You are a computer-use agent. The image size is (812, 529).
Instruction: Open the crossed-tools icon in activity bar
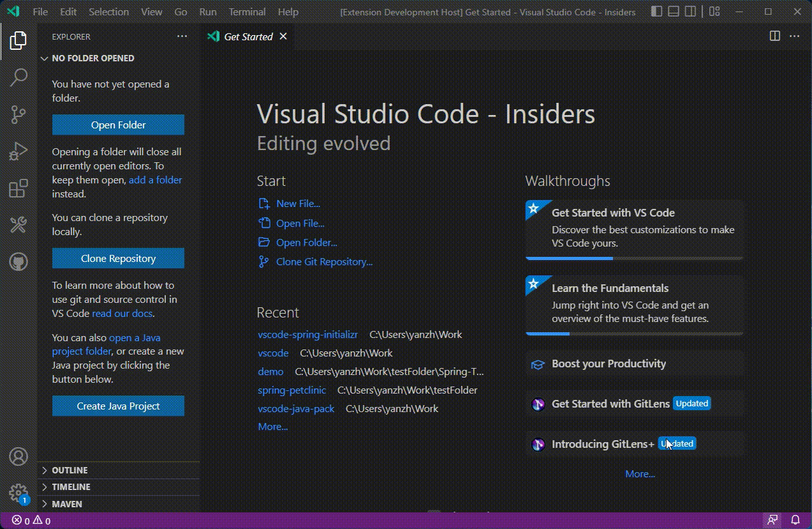click(x=19, y=225)
